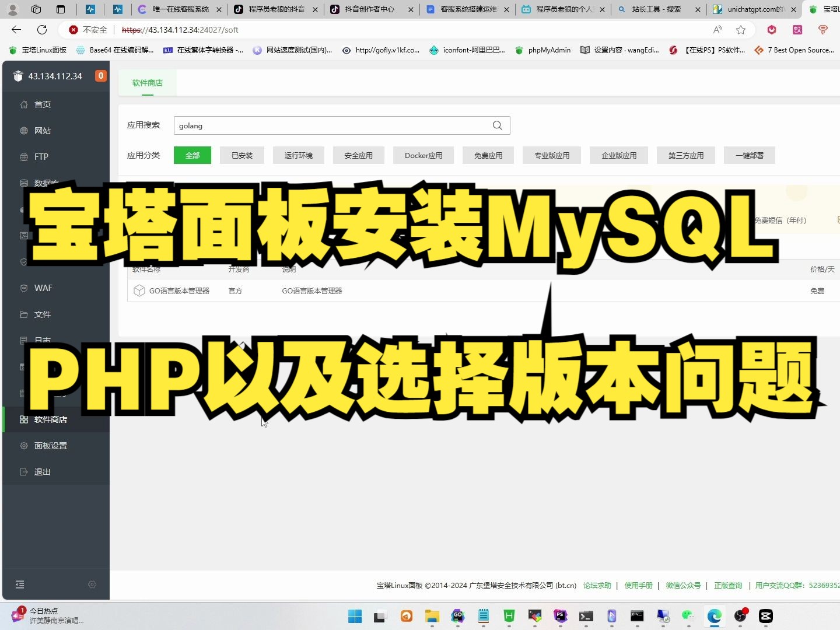Open iconfont-阿里巴巴 bookmark

tap(467, 50)
